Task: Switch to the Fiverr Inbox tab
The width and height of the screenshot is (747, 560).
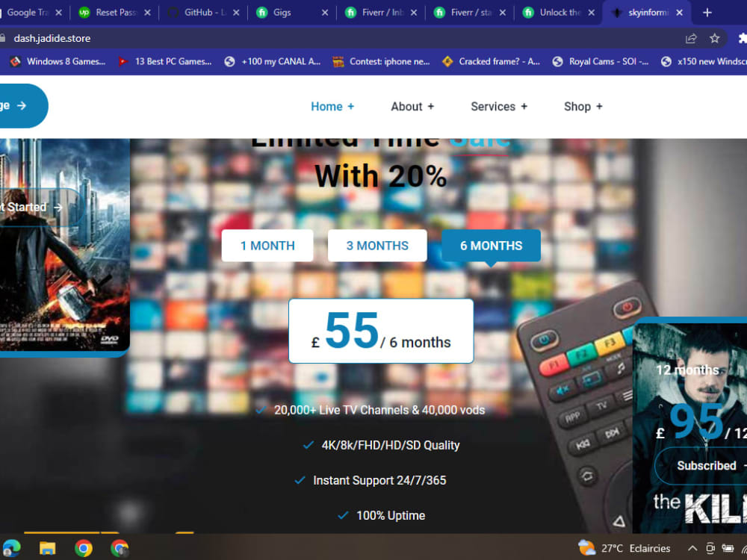Action: (381, 13)
